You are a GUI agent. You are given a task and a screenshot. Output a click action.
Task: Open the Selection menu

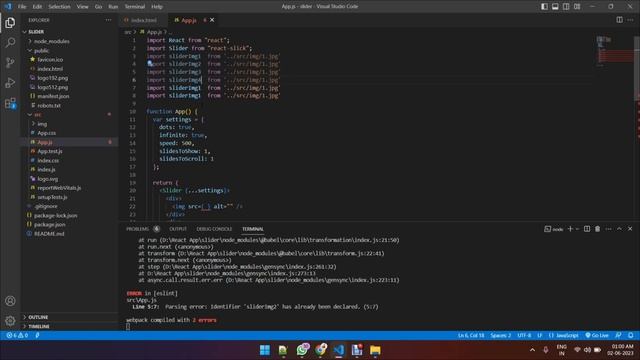click(x=59, y=7)
